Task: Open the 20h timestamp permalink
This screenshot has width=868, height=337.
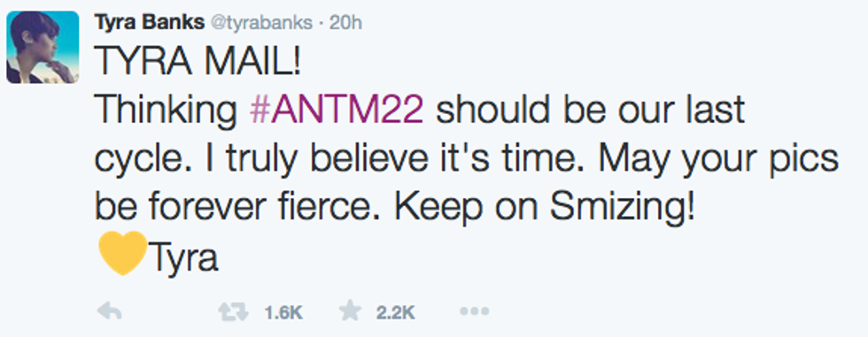Action: pyautogui.click(x=345, y=23)
